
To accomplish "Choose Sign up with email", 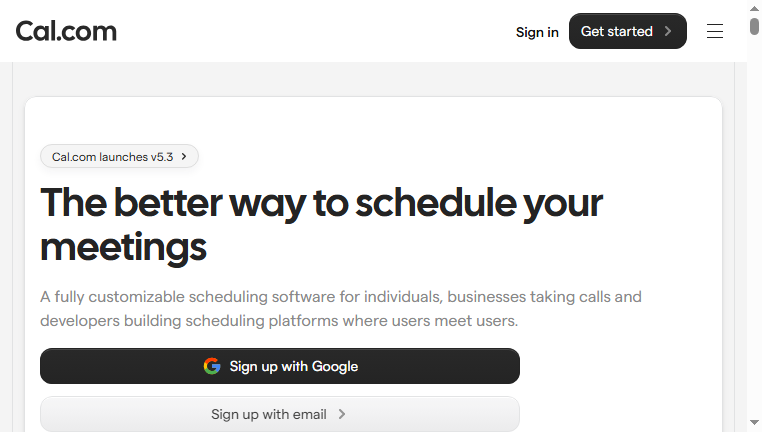I will [280, 414].
